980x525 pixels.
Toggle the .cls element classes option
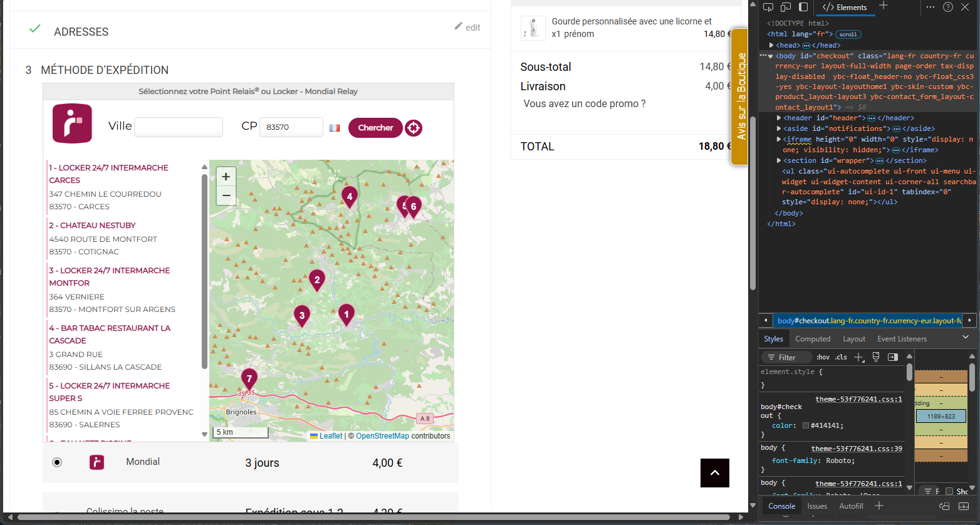coord(841,357)
